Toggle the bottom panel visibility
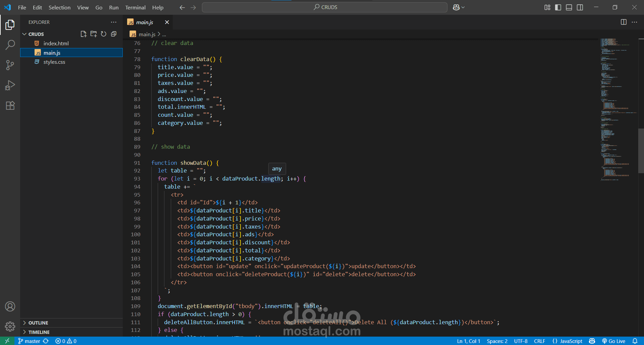Screen dimensions: 644x345 (x=569, y=7)
